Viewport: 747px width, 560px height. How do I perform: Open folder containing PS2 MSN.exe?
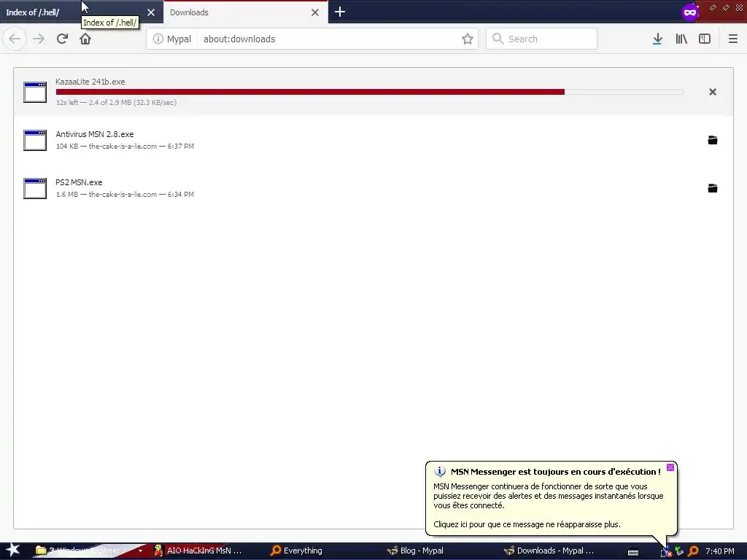coord(713,188)
